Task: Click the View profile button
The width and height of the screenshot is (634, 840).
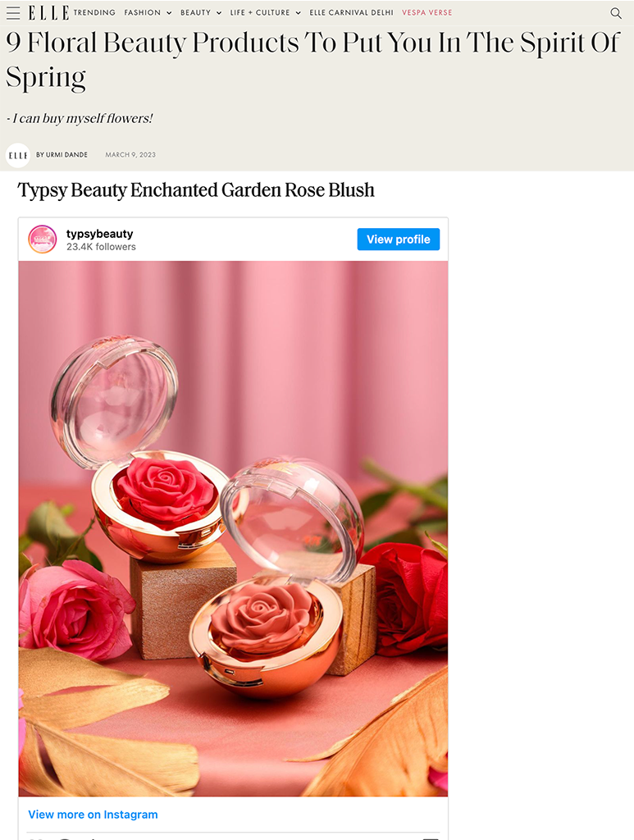Action: 399,239
